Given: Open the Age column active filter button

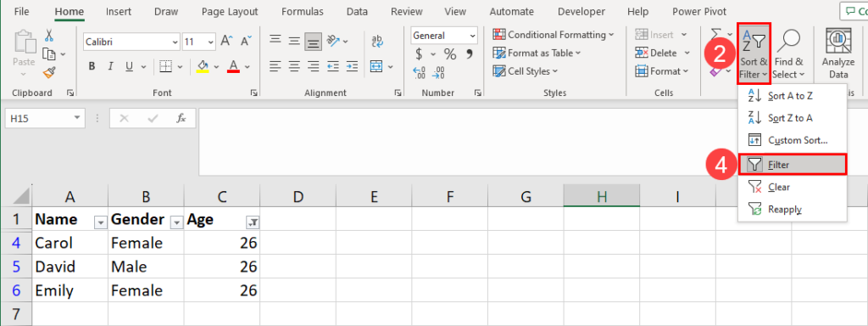Looking at the screenshot, I should 253,222.
